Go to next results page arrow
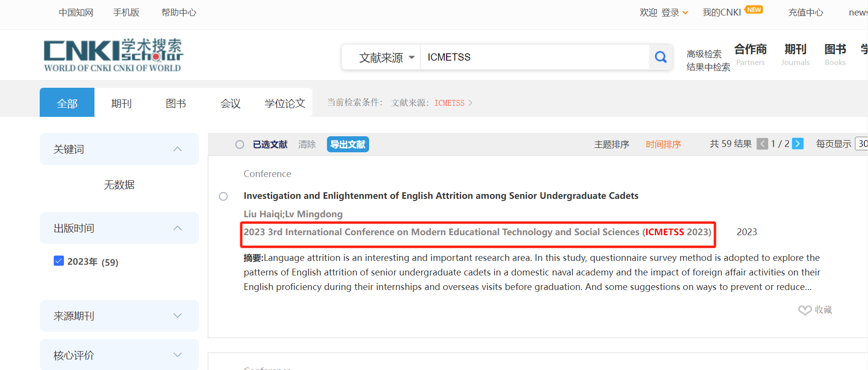The width and height of the screenshot is (868, 370). [x=798, y=144]
